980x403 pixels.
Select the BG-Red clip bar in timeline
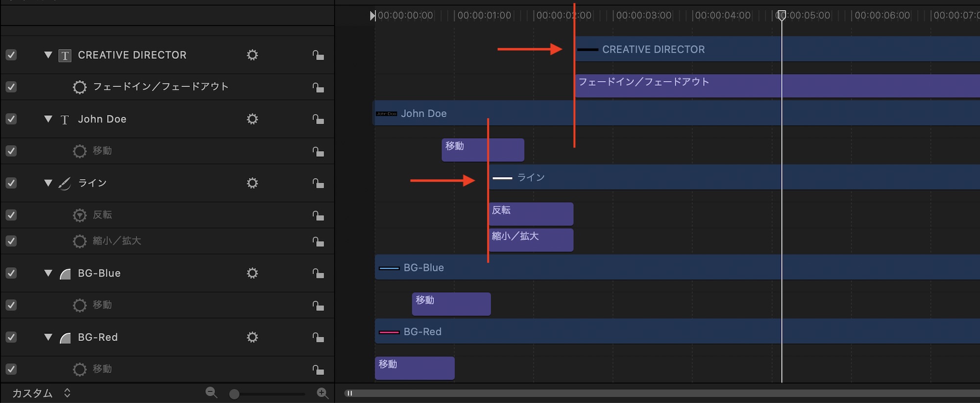point(678,331)
